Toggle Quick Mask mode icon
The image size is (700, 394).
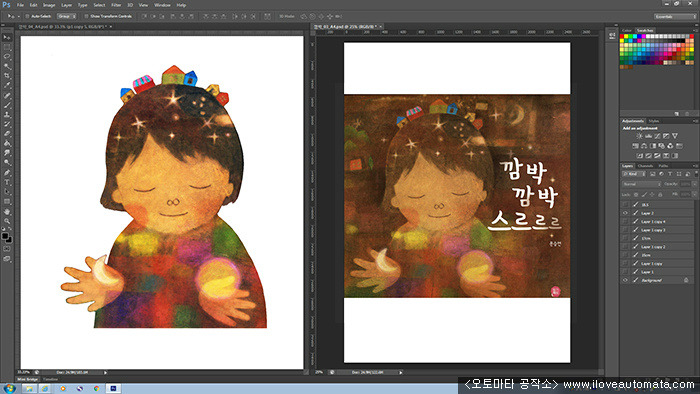[x=7, y=249]
